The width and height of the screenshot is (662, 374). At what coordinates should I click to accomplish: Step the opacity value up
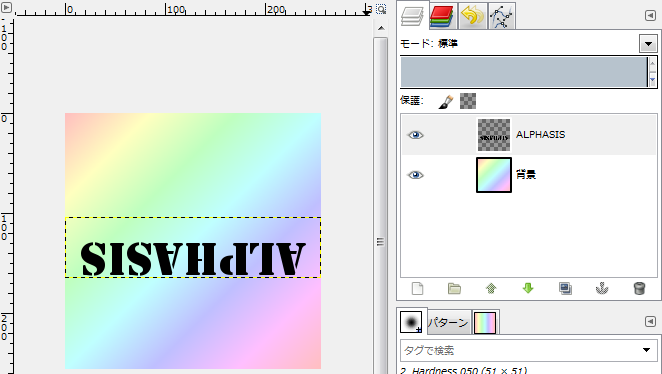click(x=653, y=64)
